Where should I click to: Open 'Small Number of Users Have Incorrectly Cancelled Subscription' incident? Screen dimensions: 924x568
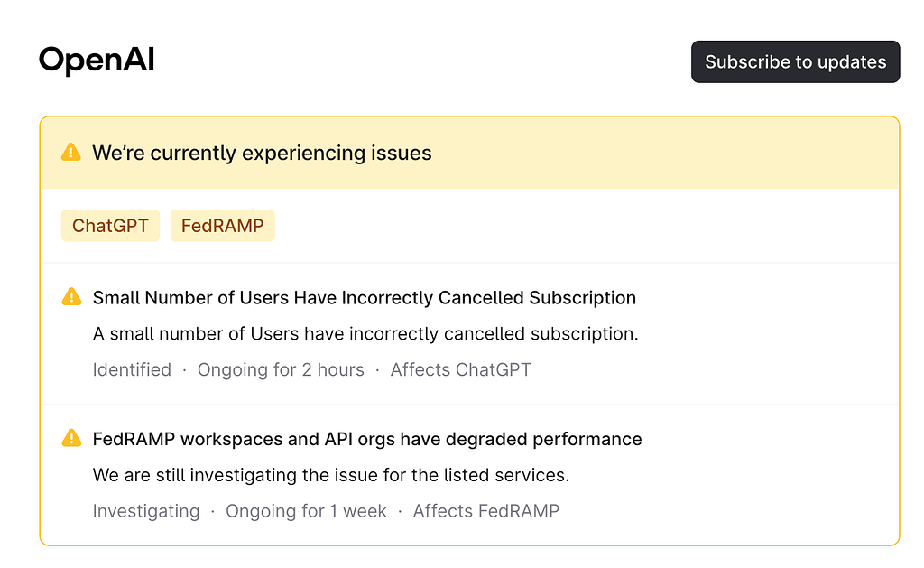point(365,298)
